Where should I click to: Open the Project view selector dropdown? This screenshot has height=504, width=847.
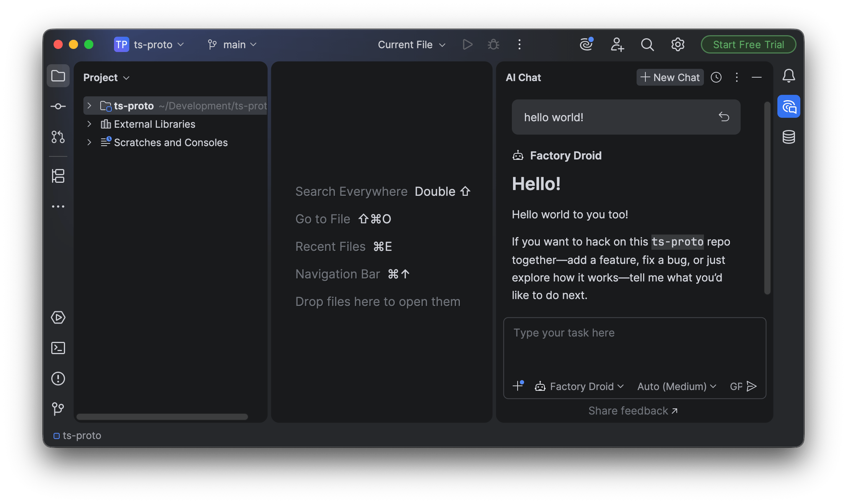point(106,78)
